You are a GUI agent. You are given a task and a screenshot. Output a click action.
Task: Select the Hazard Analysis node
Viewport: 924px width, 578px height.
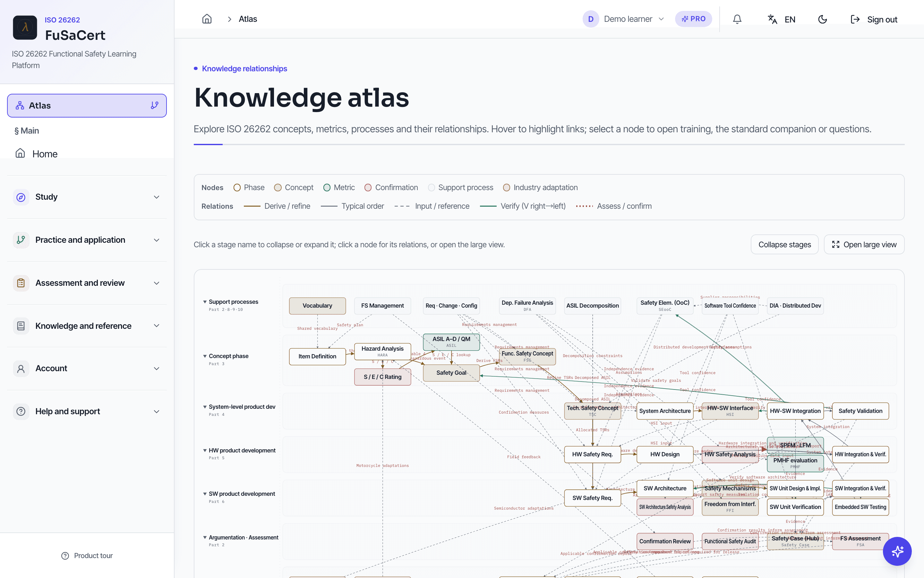click(x=382, y=351)
